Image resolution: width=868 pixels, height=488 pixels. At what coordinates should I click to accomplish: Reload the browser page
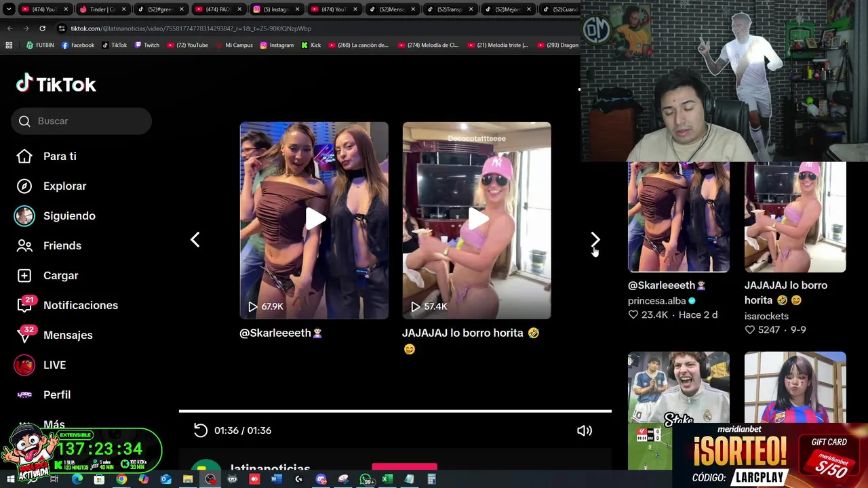click(x=42, y=28)
